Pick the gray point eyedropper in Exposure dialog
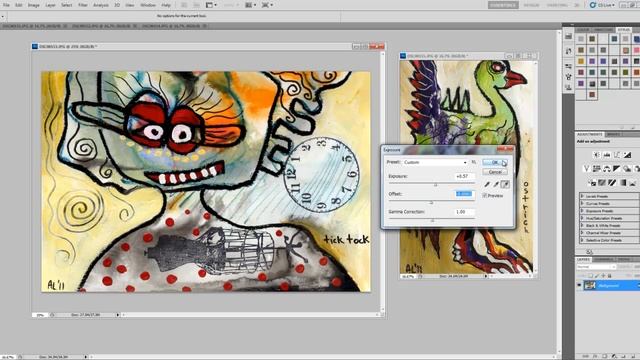Viewport: 640px width, 360px height. tap(496, 184)
